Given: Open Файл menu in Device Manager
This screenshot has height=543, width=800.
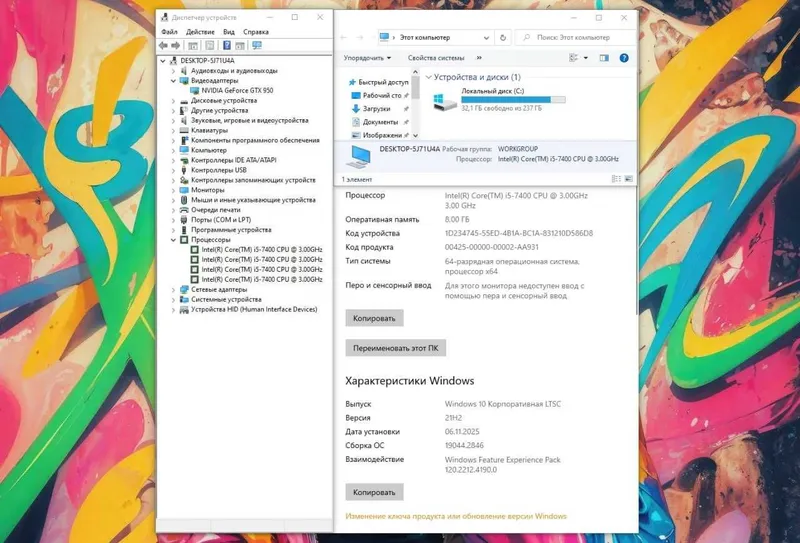Looking at the screenshot, I should 169,32.
